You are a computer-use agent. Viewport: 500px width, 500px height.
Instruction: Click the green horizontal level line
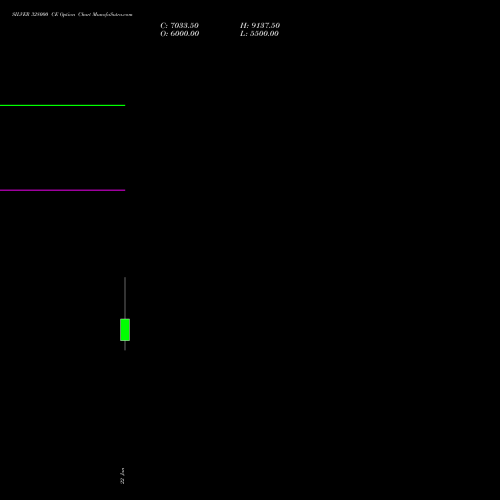click(62, 105)
